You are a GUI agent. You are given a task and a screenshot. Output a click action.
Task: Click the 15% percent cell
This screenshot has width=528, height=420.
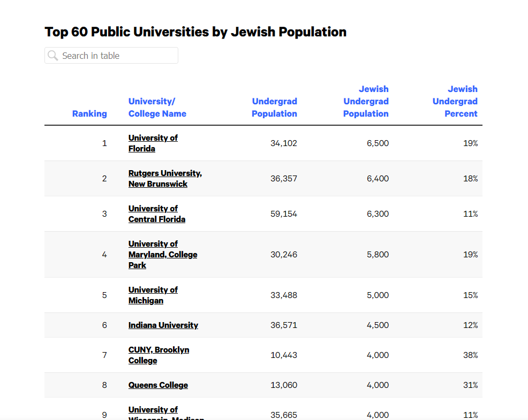pos(470,295)
